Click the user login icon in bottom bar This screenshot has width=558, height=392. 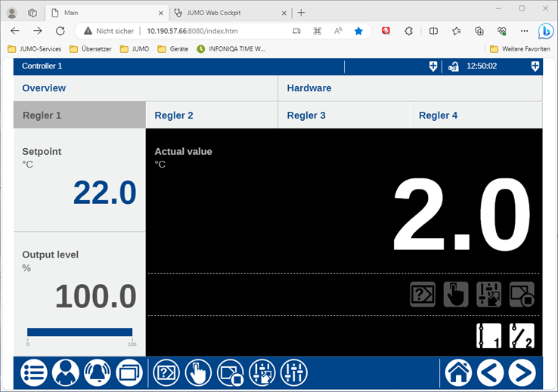66,373
